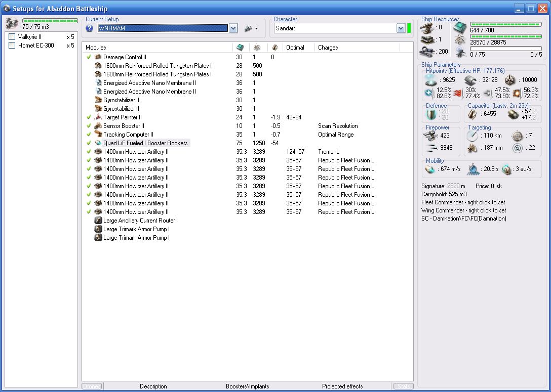Click the Damage Control II module icon

point(98,57)
